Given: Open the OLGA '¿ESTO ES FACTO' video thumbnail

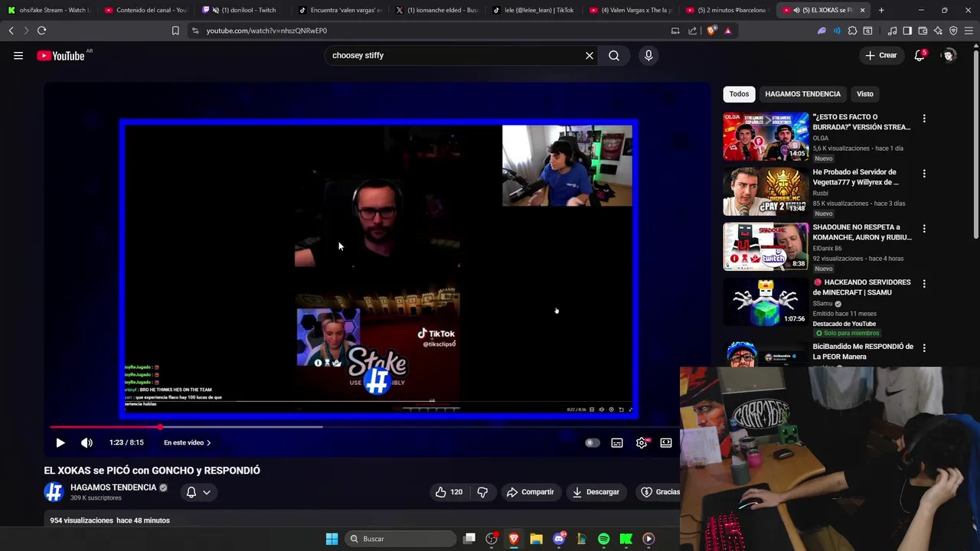Looking at the screenshot, I should pyautogui.click(x=766, y=136).
